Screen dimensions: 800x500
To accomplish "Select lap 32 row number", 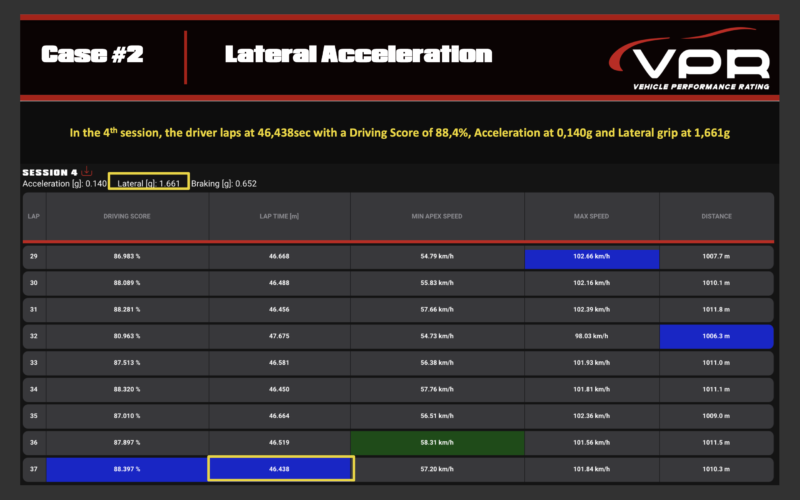I will [34, 336].
